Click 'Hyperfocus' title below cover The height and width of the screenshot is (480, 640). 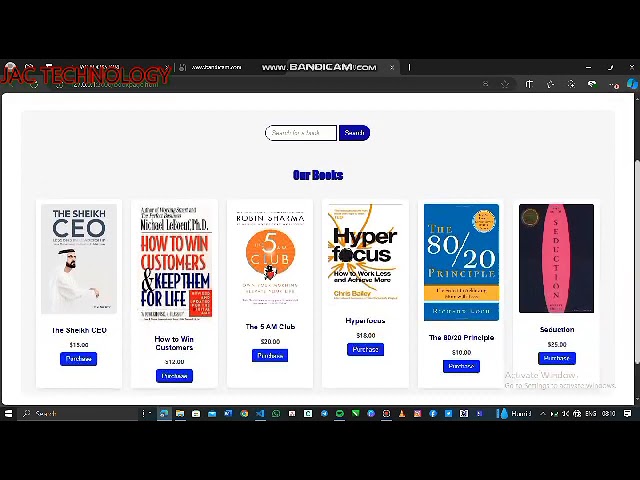click(x=365, y=321)
